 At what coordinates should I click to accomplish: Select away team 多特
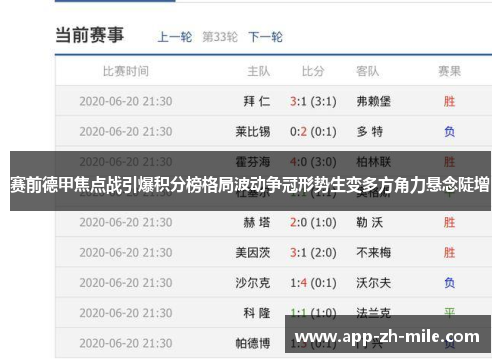coord(370,132)
